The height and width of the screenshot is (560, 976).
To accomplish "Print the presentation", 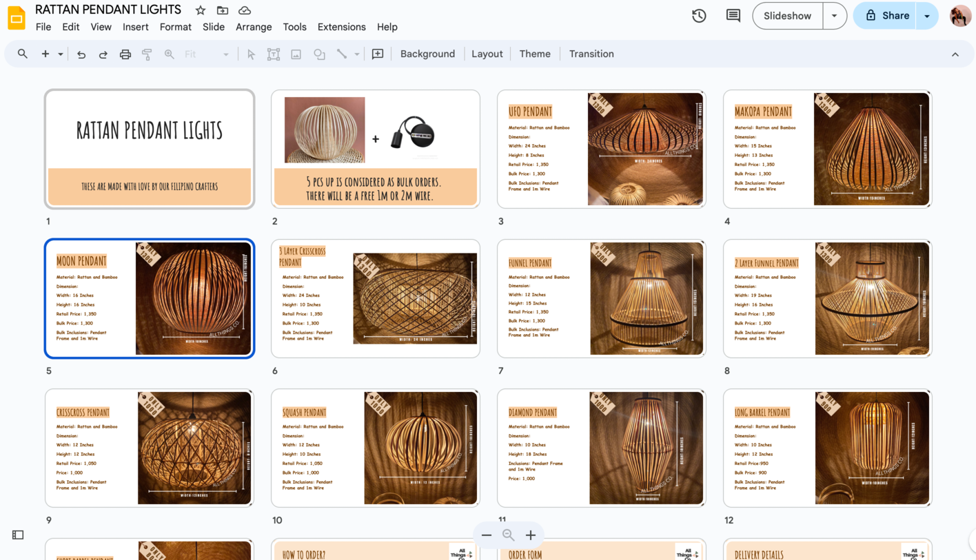I will (x=125, y=54).
